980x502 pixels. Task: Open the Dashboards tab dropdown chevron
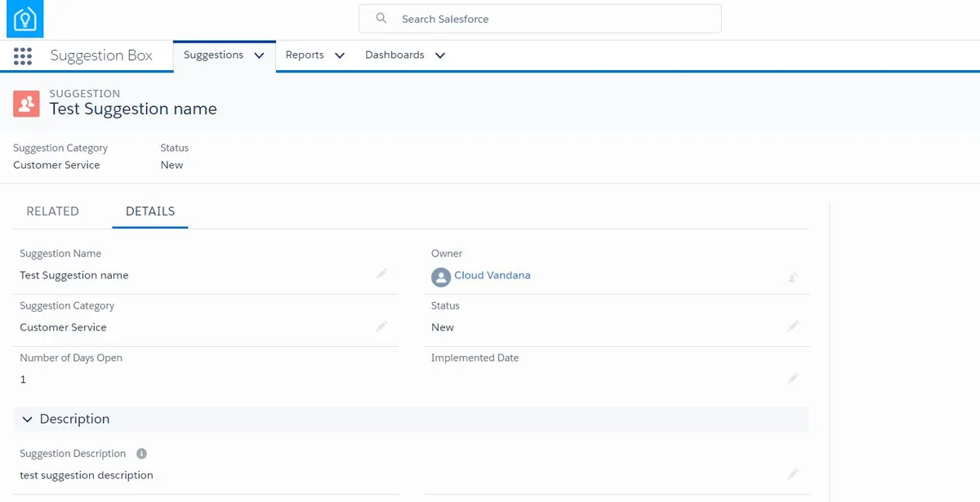440,56
